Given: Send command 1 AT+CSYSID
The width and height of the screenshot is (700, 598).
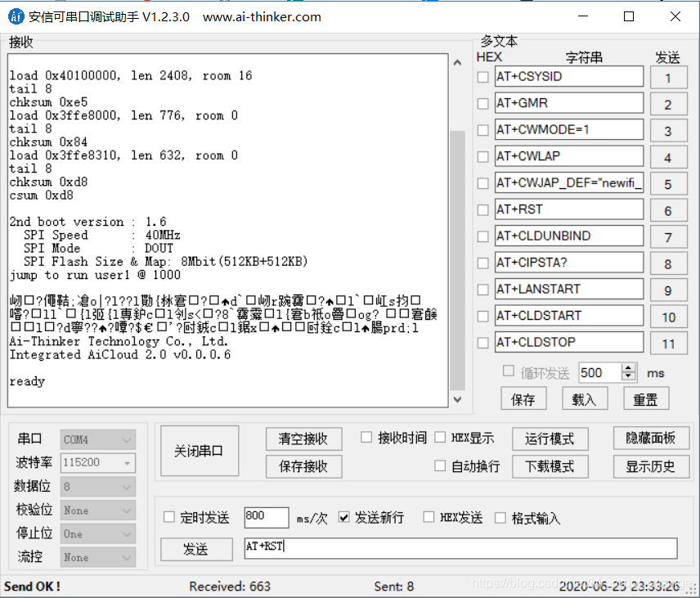Looking at the screenshot, I should (668, 78).
